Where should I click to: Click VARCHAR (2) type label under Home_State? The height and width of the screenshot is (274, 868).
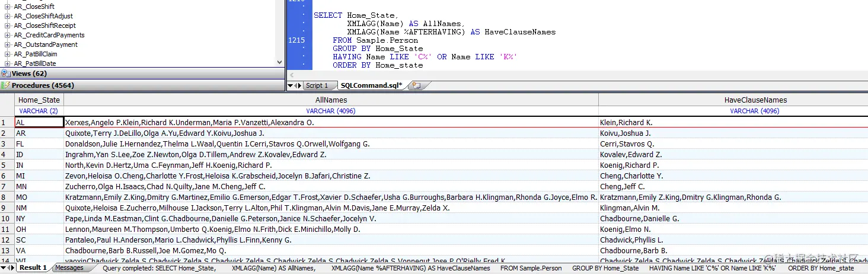tap(39, 111)
